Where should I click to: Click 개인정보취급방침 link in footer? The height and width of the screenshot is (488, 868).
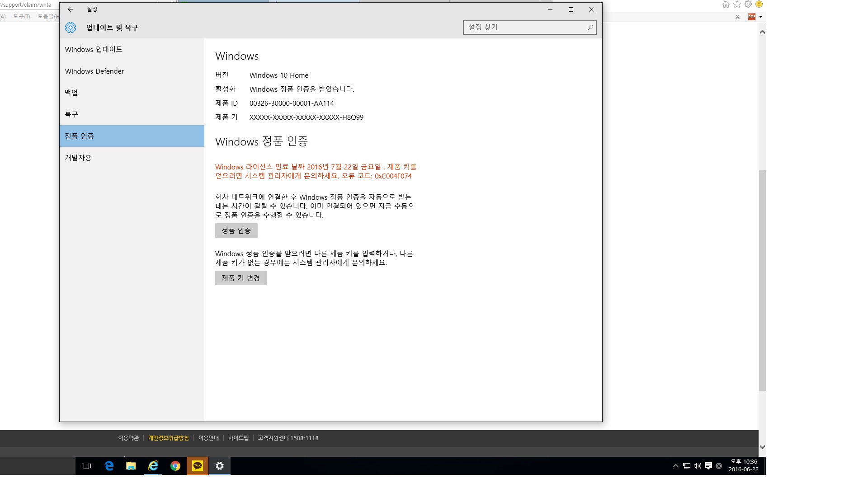click(x=169, y=438)
